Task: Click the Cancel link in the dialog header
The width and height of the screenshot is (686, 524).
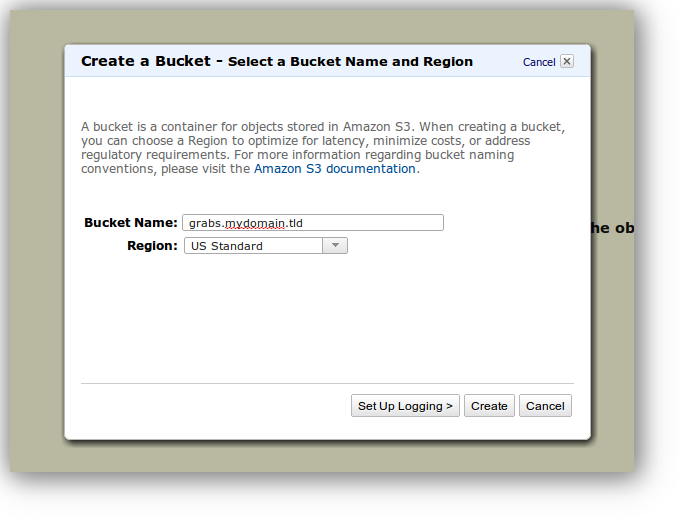Action: (x=538, y=62)
